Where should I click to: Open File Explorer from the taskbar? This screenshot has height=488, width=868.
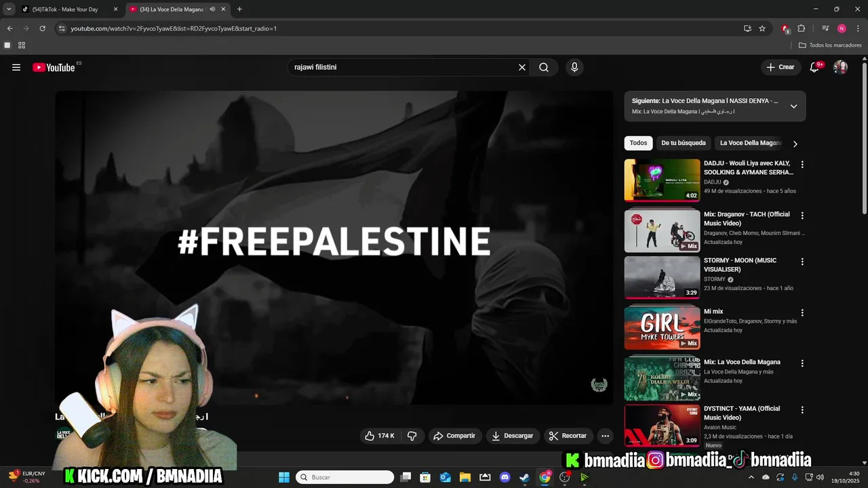(465, 477)
